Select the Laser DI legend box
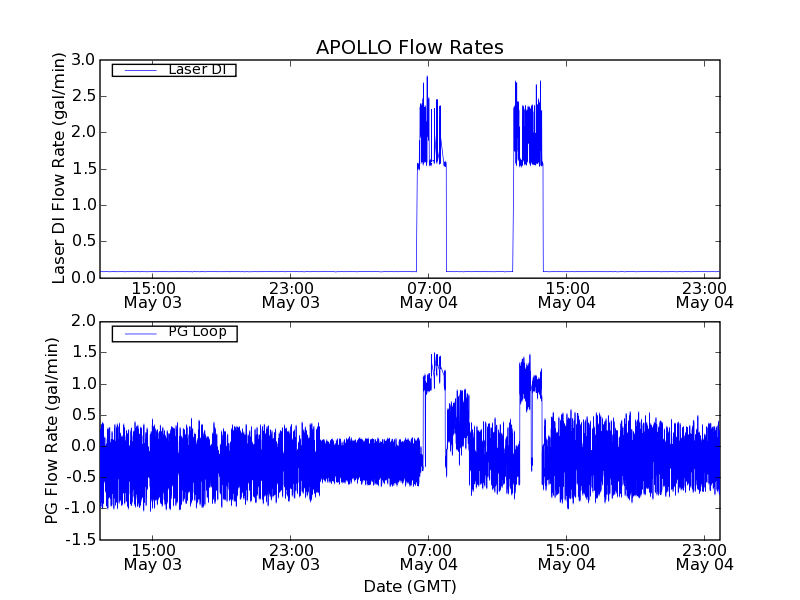This screenshot has height=600, width=800. pyautogui.click(x=173, y=70)
